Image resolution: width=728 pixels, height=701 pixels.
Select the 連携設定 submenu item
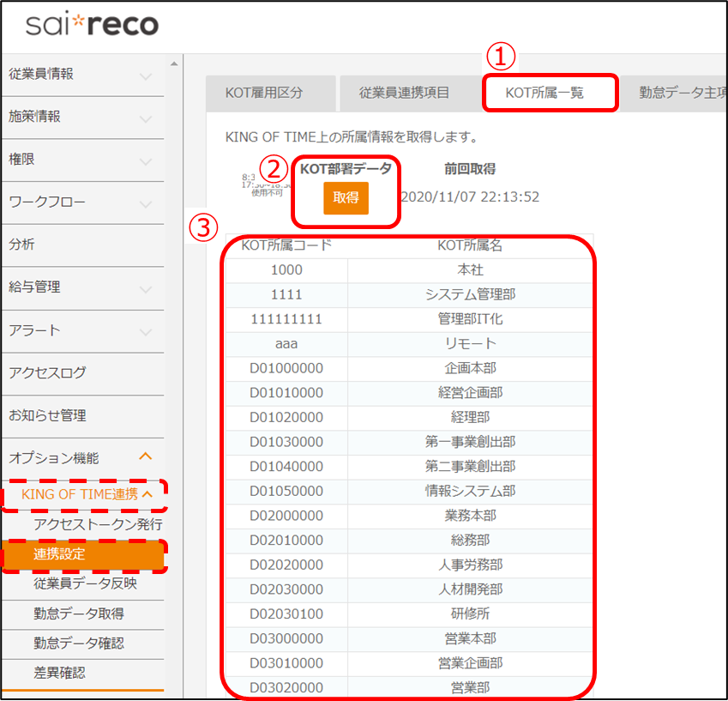pyautogui.click(x=83, y=553)
